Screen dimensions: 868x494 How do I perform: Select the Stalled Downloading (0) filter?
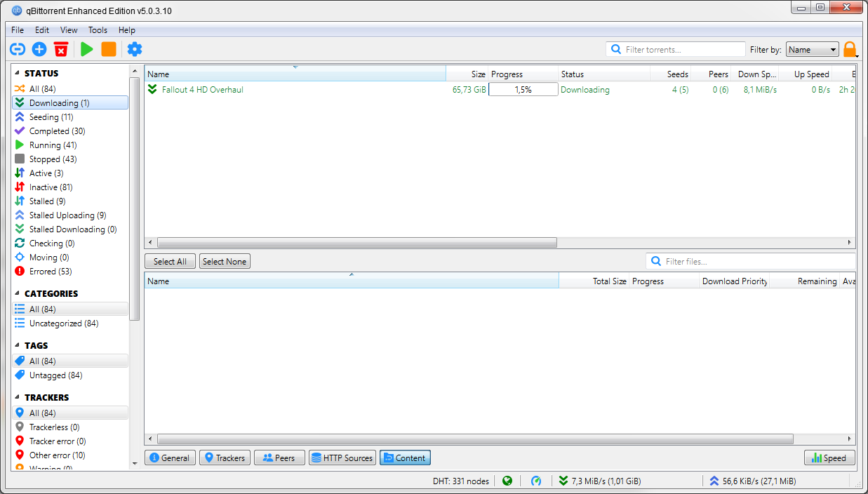click(x=70, y=229)
